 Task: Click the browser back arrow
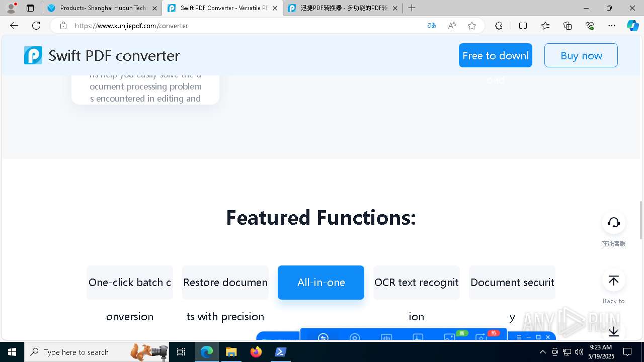(x=14, y=26)
